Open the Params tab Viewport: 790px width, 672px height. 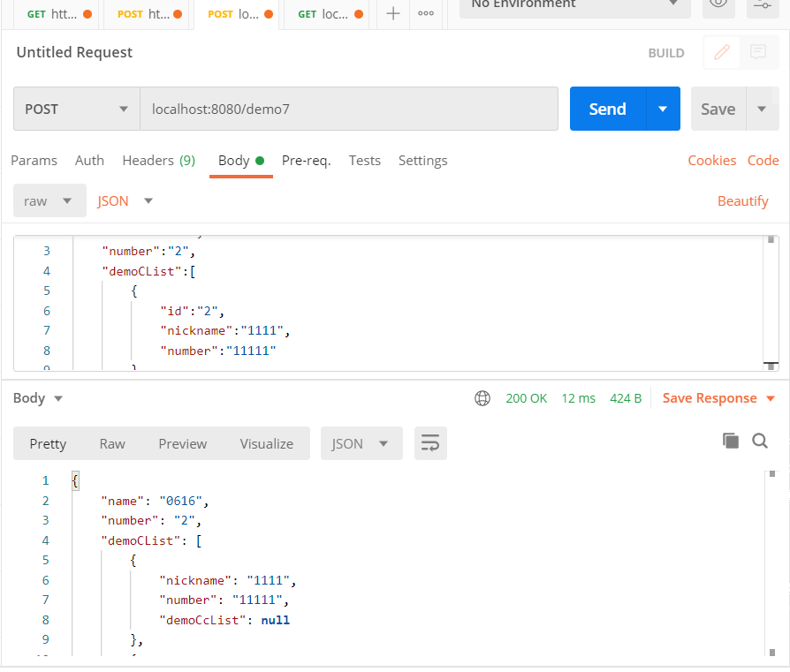click(x=34, y=160)
